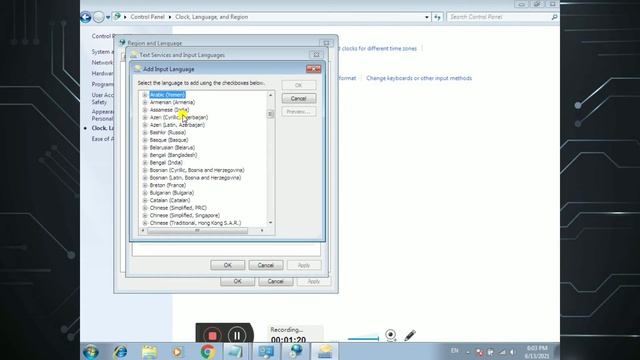
Task: Pause the screen recording
Action: [237, 336]
